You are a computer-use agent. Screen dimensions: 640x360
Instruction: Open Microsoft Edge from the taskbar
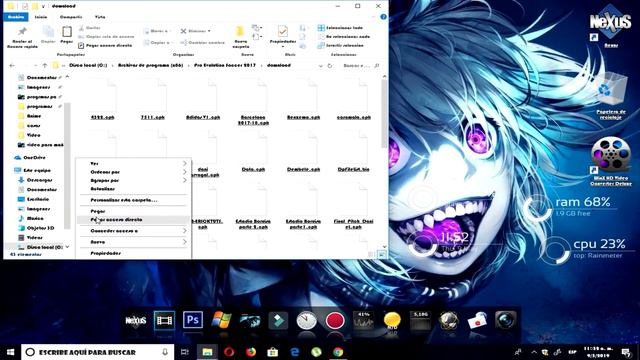tap(294, 352)
